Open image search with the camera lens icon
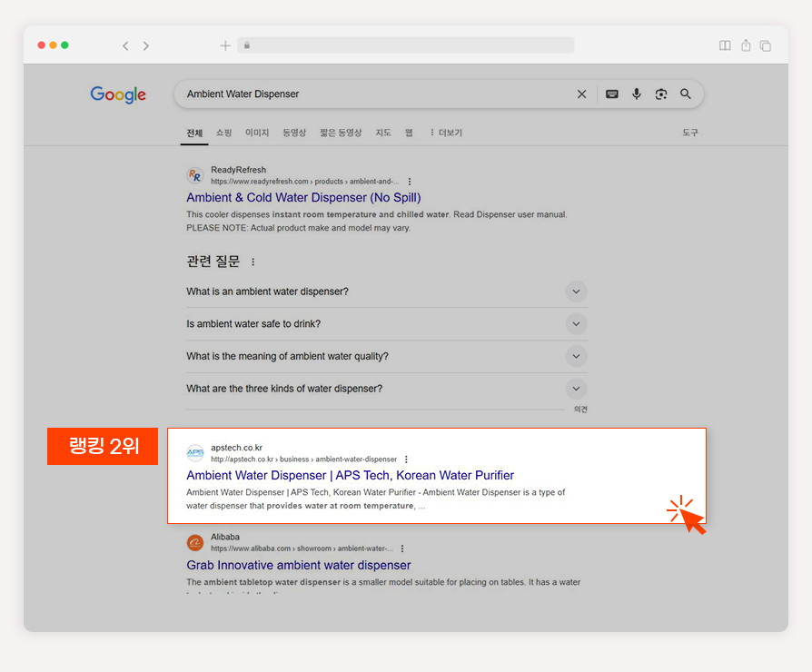Screen dimensions: 812x672 click(x=661, y=94)
